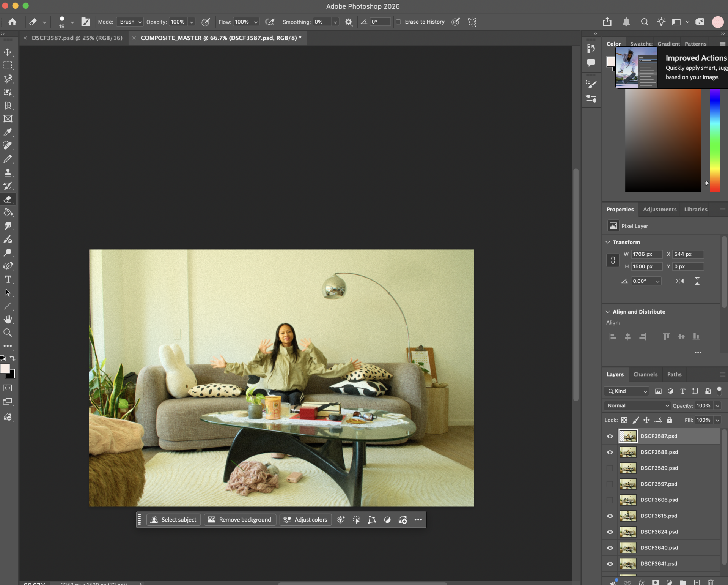Image resolution: width=728 pixels, height=585 pixels.
Task: Click the hue spectrum slider
Action: [715, 140]
